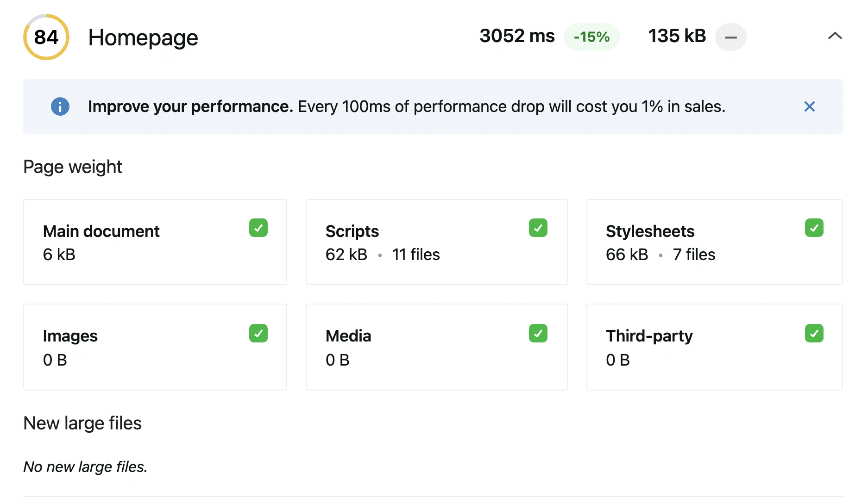The width and height of the screenshot is (868, 497).
Task: Click the gray dash badge beside 135 kB
Action: pos(730,37)
